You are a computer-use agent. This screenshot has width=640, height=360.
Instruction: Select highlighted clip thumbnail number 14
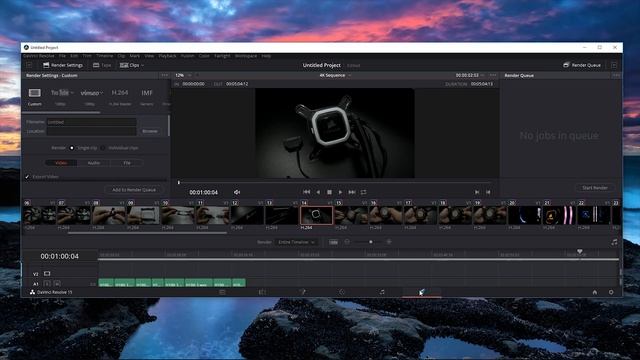[x=316, y=215]
